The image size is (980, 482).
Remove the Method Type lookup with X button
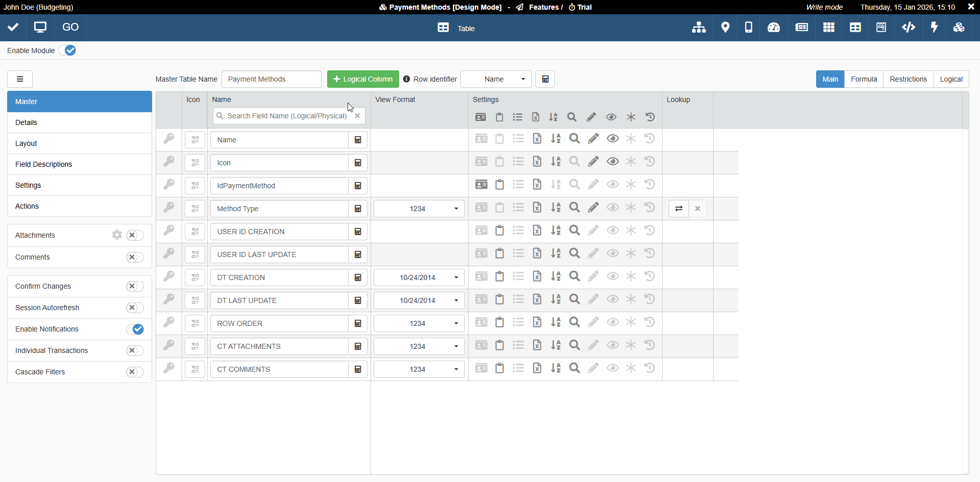698,209
